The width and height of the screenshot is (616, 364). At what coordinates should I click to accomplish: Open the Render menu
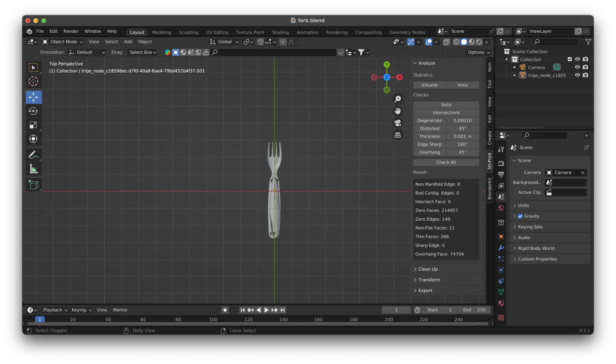click(71, 31)
